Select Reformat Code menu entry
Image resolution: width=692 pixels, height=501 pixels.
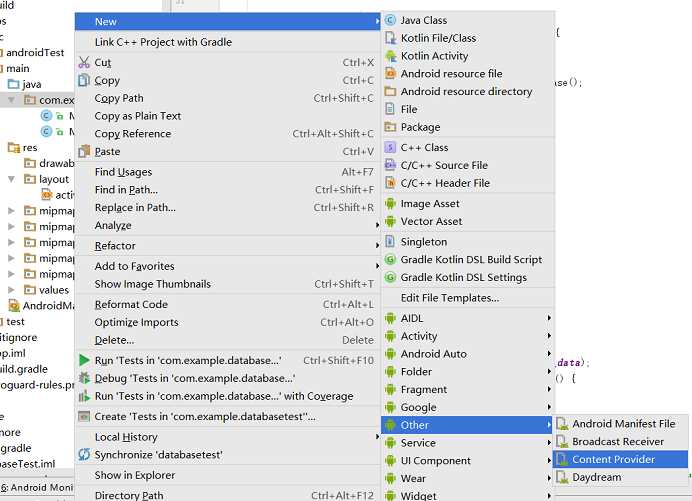[227, 305]
